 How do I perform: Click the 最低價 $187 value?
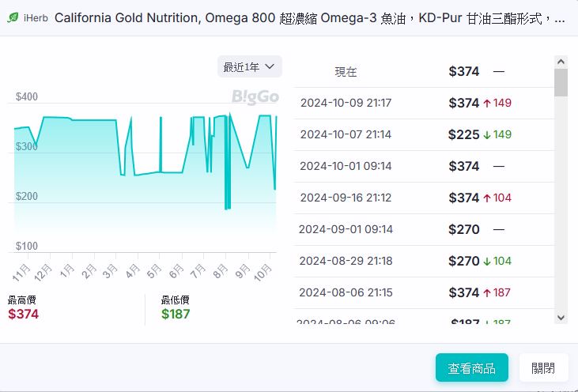pos(177,314)
